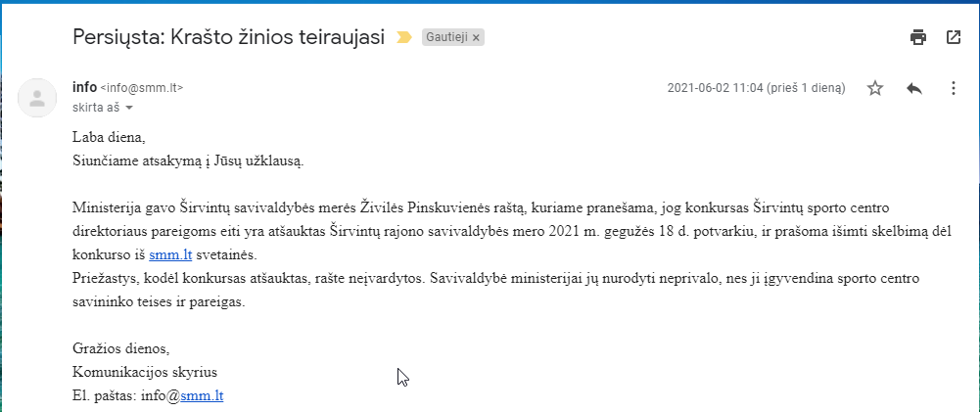This screenshot has width=980, height=412.
Task: Star this email from info
Action: point(875,88)
